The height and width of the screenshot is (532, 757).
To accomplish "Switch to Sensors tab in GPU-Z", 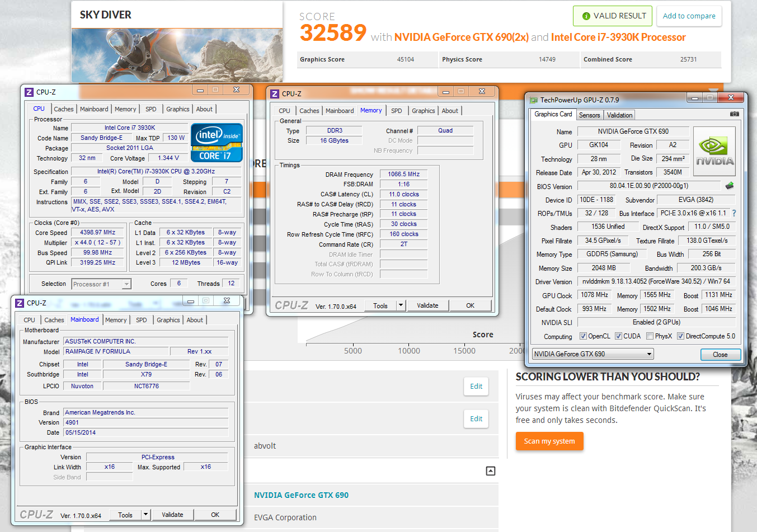I will 589,115.
